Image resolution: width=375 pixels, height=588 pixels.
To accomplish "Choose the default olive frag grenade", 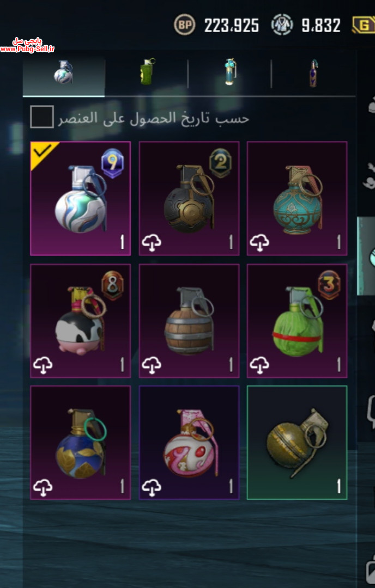I will (x=297, y=443).
